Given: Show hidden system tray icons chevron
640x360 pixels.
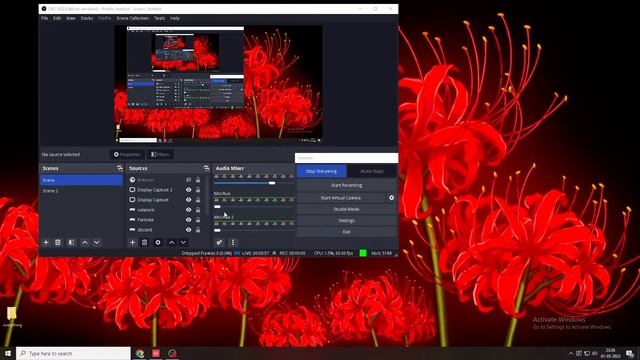Looking at the screenshot, I should click(571, 353).
